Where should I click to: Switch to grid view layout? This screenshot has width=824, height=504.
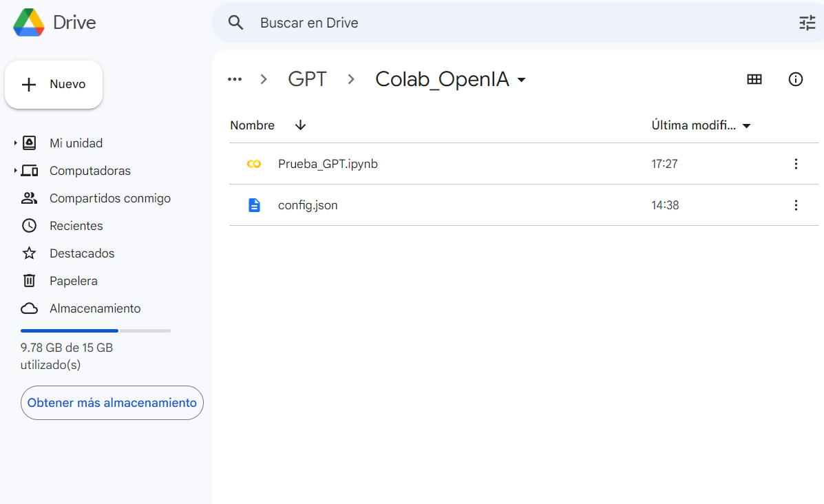[x=754, y=79]
